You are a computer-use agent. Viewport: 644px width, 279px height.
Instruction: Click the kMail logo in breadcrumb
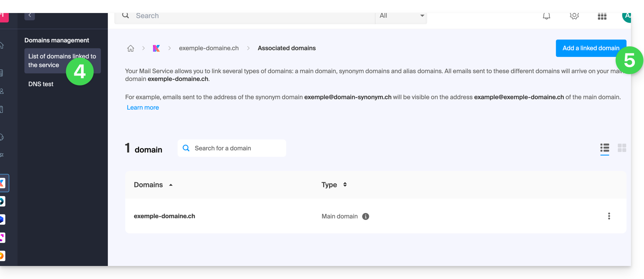tap(156, 49)
